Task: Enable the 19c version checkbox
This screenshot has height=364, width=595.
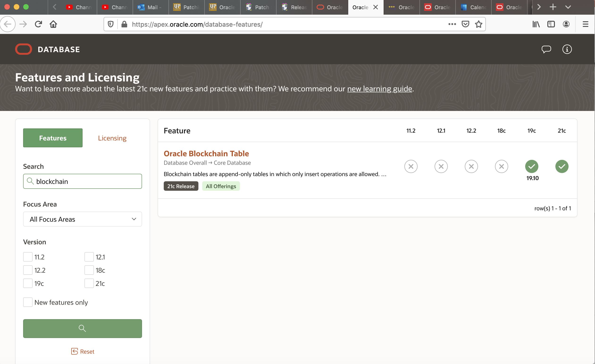Action: 28,283
